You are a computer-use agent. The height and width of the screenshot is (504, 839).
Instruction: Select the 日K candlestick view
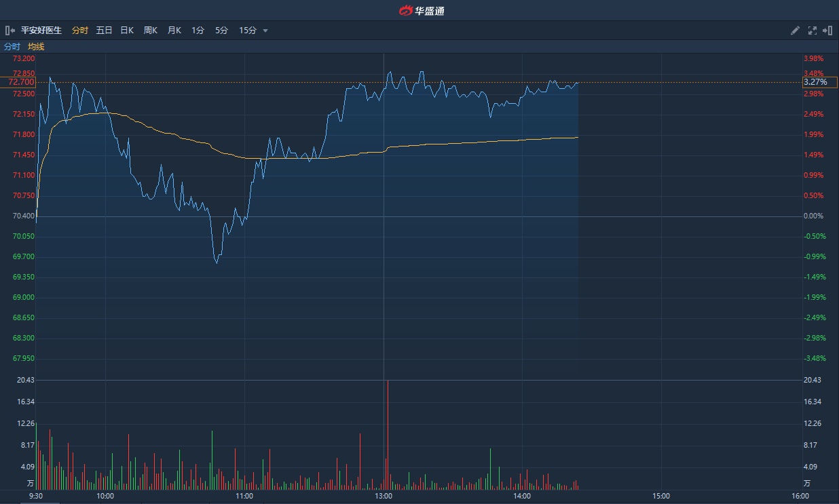(127, 31)
